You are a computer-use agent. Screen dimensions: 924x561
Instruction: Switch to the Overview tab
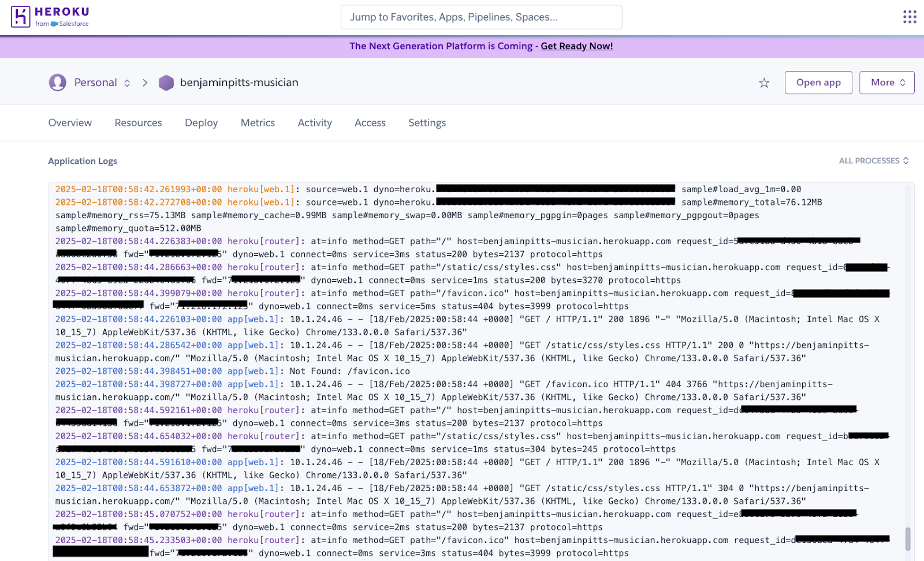click(70, 122)
